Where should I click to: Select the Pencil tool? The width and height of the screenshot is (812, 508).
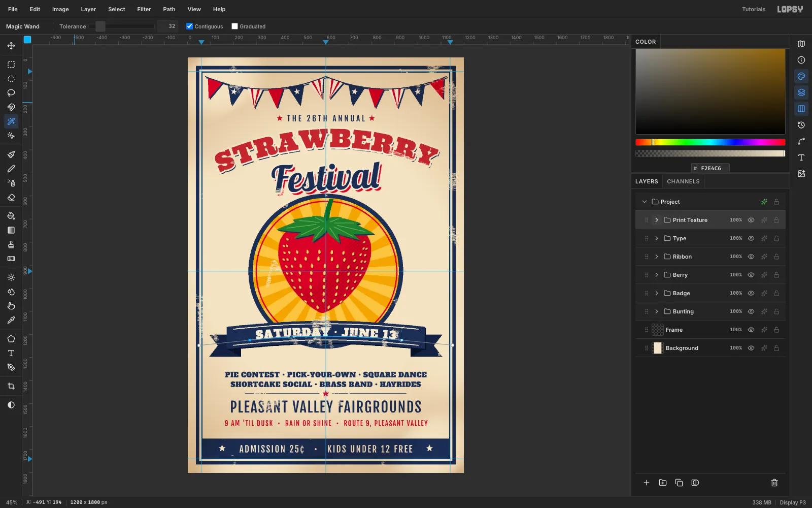pyautogui.click(x=11, y=169)
